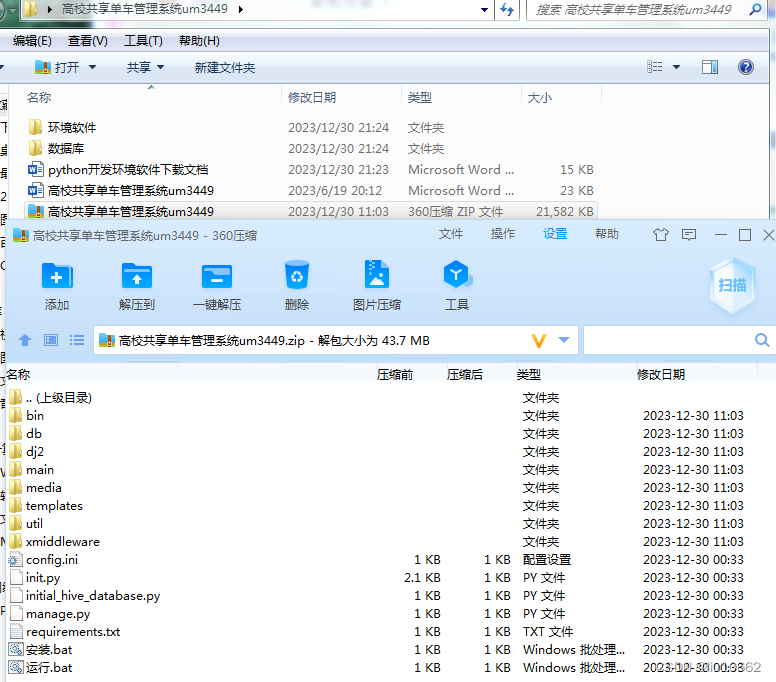This screenshot has width=776, height=682.
Task: Select the requirements.txt file icon
Action: pos(16,632)
